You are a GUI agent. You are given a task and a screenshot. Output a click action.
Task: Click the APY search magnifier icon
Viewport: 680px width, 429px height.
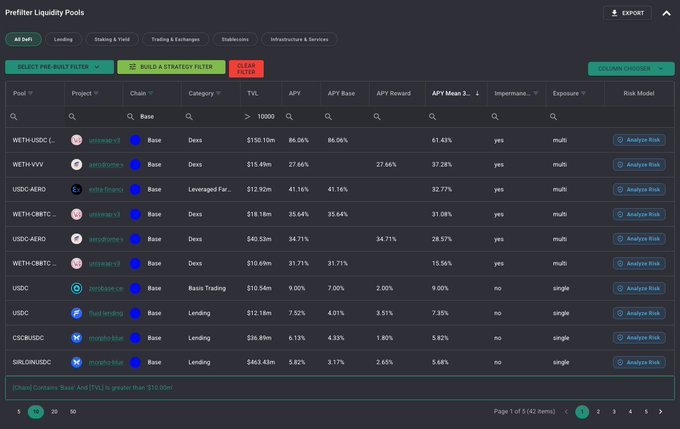[289, 117]
